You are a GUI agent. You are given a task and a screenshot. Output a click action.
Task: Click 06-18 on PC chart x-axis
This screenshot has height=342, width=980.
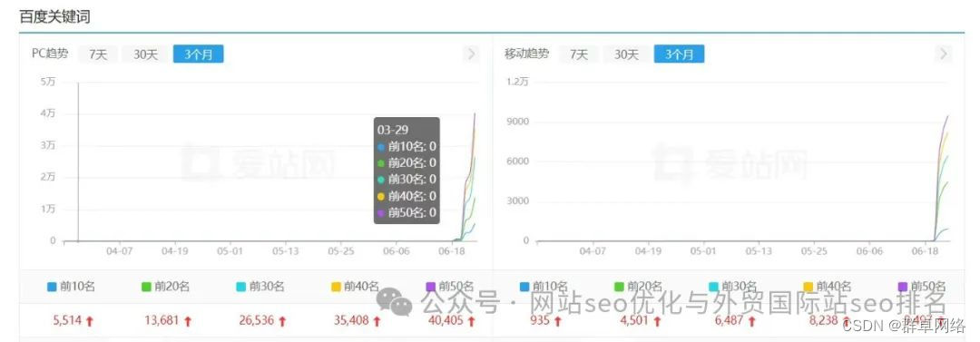[451, 250]
